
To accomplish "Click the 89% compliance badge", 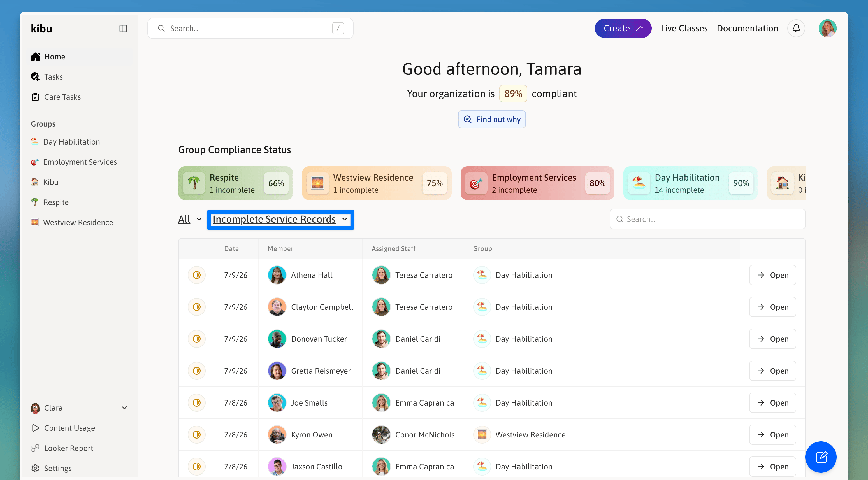I will [x=513, y=94].
